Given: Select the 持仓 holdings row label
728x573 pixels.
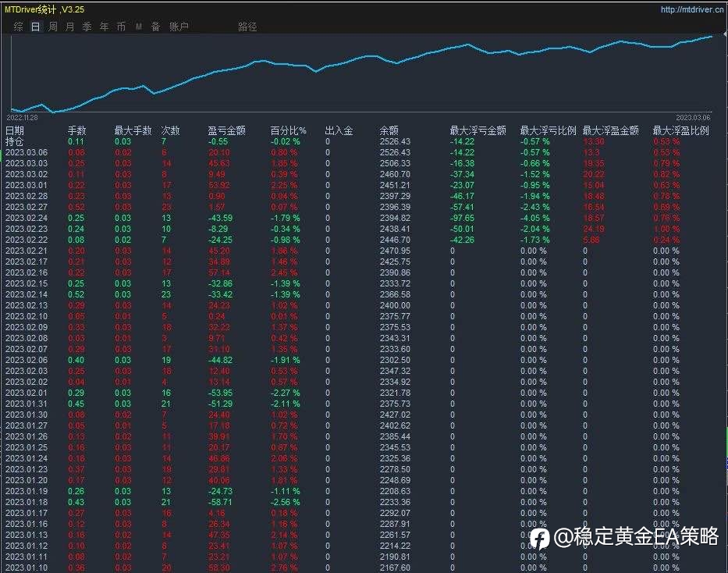Looking at the screenshot, I should pos(14,141).
